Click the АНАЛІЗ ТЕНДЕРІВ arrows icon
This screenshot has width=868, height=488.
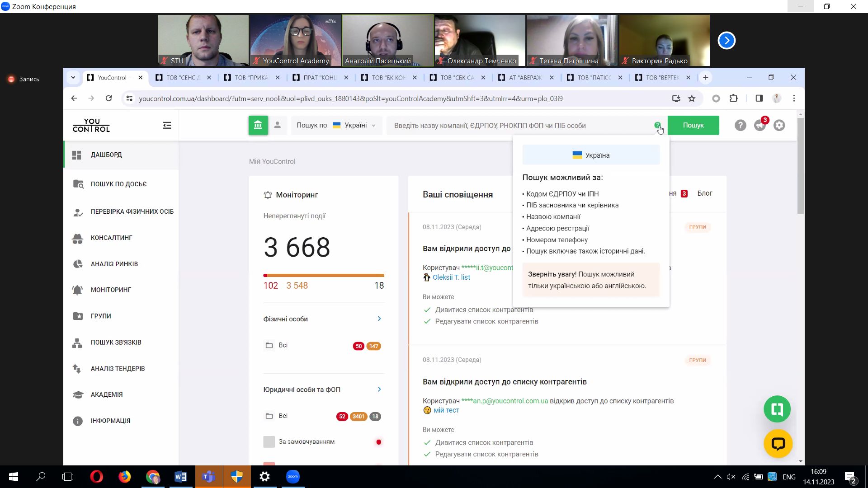click(77, 369)
